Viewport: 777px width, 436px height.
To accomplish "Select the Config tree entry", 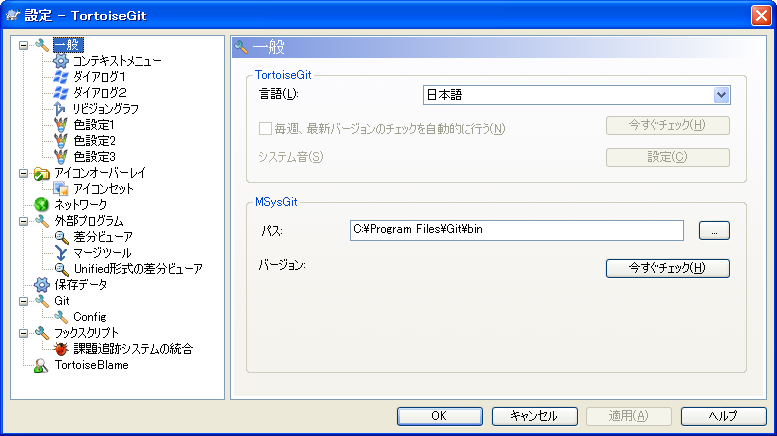I will pyautogui.click(x=90, y=317).
